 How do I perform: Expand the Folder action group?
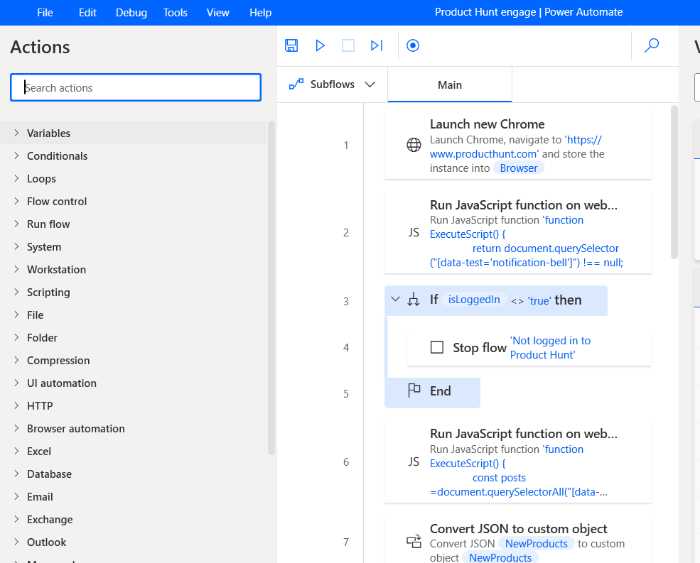pyautogui.click(x=17, y=337)
